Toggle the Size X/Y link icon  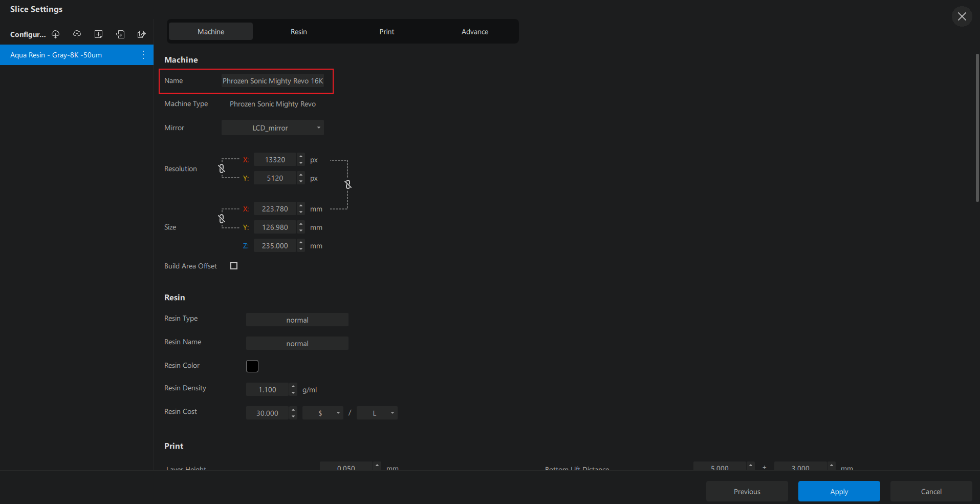coord(222,219)
